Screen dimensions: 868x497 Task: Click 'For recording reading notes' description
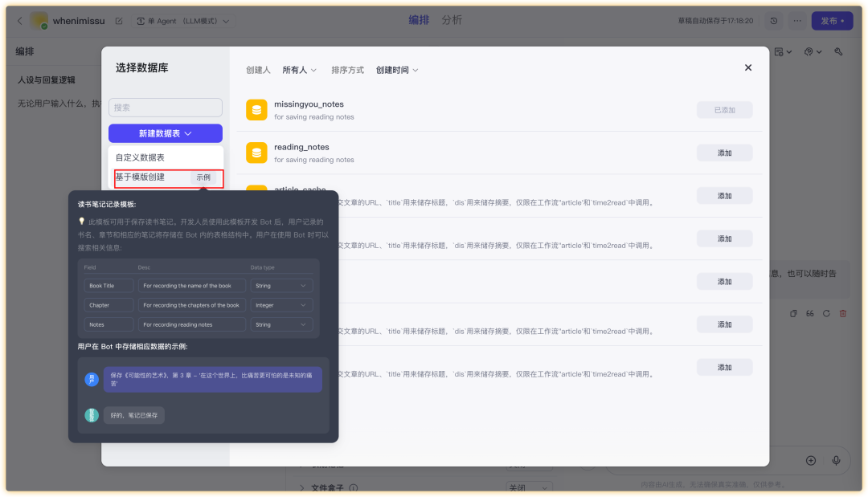[191, 324]
